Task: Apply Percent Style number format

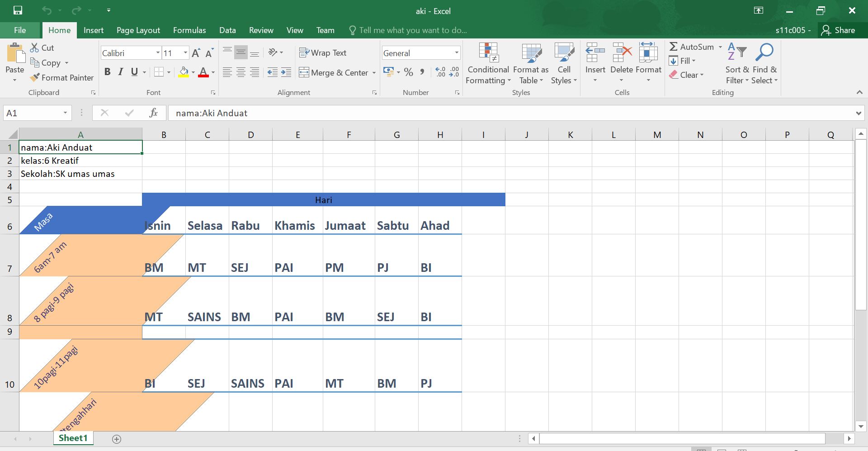Action: [x=409, y=72]
